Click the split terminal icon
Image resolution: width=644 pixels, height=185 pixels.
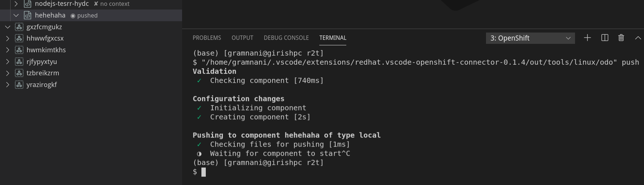[x=605, y=38]
